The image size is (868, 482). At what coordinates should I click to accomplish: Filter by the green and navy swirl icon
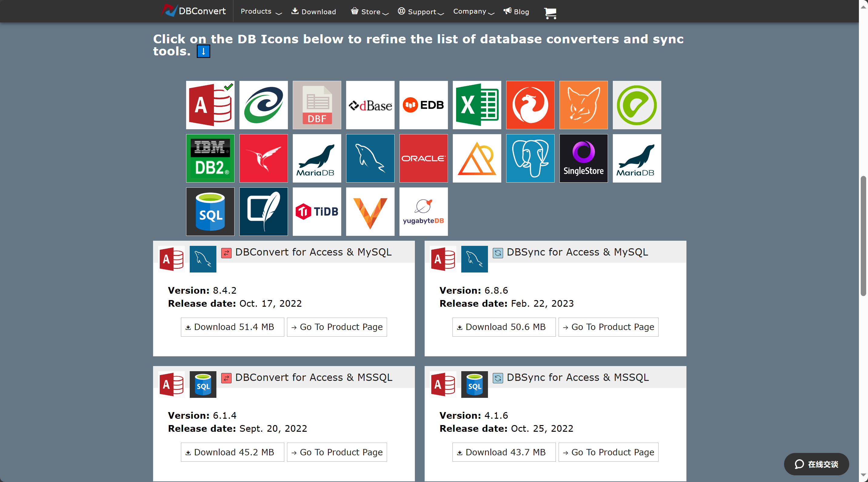click(x=263, y=105)
